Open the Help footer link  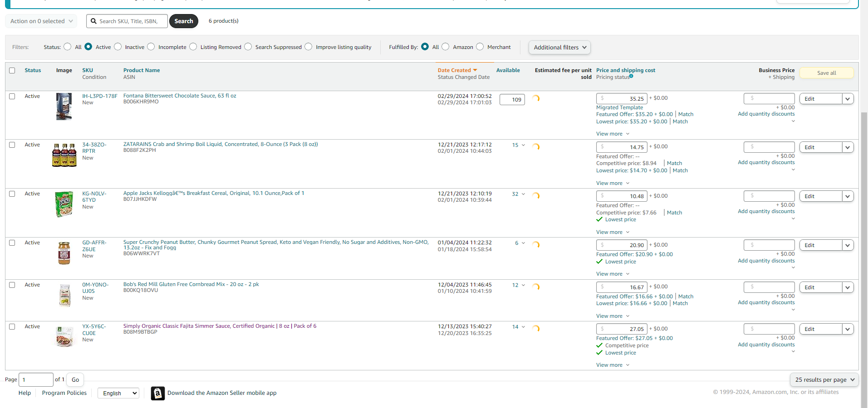coord(25,393)
